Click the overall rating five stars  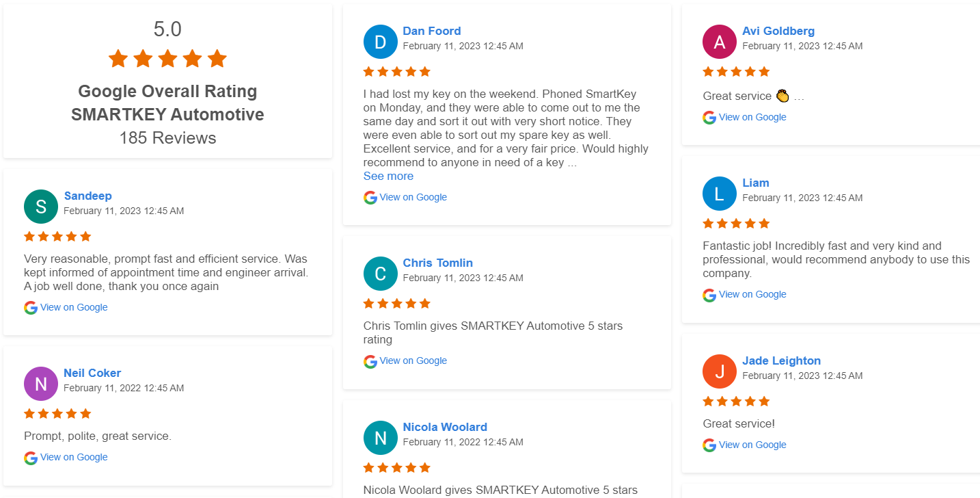167,59
